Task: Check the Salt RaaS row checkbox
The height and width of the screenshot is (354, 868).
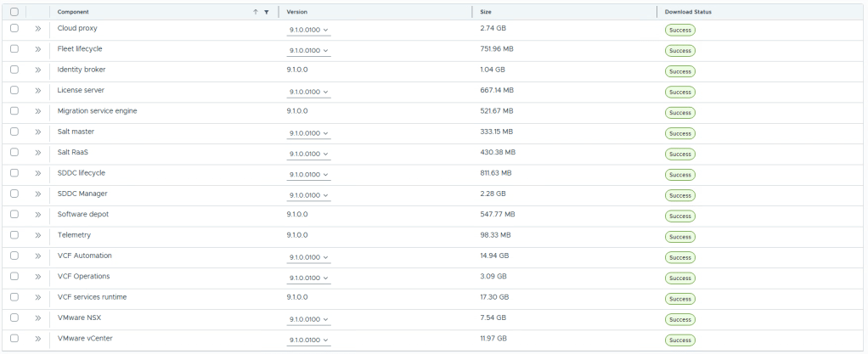Action: [14, 152]
